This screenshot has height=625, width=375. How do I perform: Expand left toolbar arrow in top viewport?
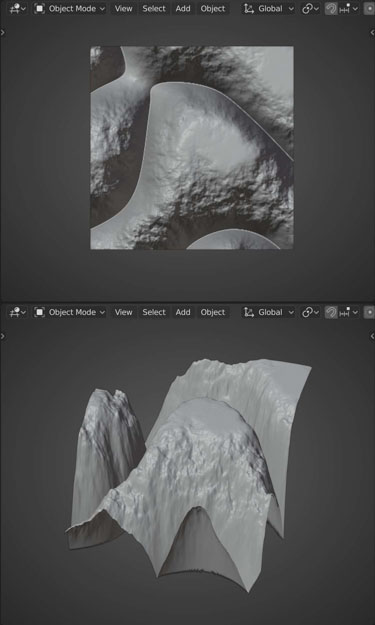click(3, 32)
